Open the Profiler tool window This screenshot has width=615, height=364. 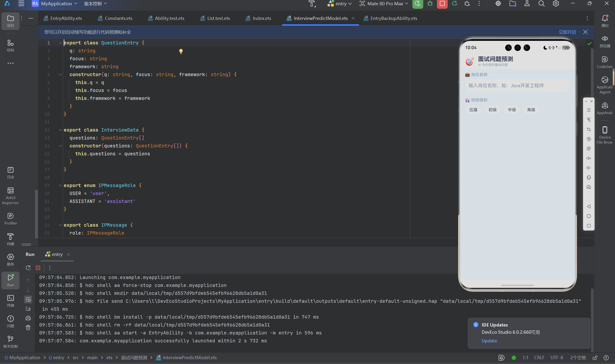tap(10, 219)
